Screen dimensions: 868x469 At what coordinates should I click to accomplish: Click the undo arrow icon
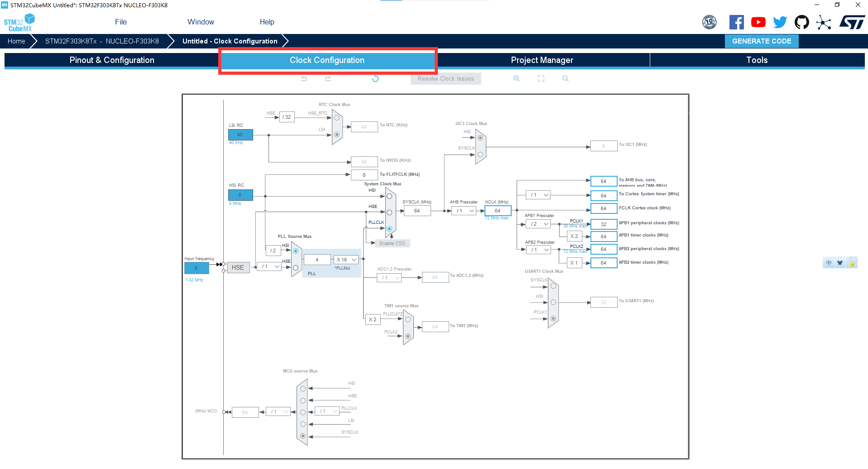[x=304, y=79]
